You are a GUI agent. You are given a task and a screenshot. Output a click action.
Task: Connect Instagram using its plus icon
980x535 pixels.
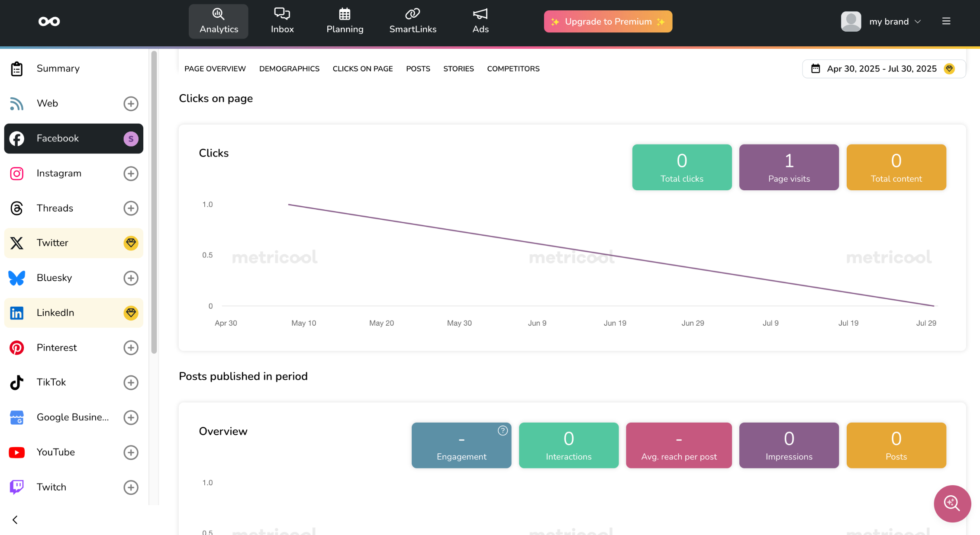(131, 174)
